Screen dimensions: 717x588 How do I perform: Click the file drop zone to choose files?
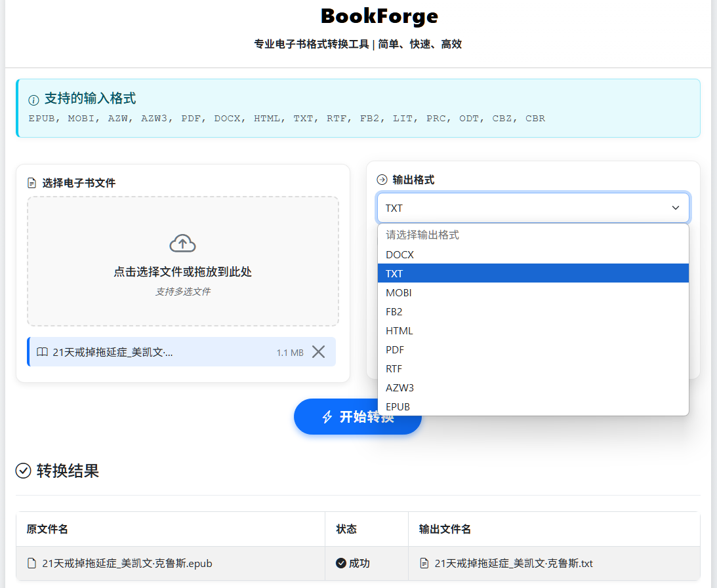click(182, 262)
